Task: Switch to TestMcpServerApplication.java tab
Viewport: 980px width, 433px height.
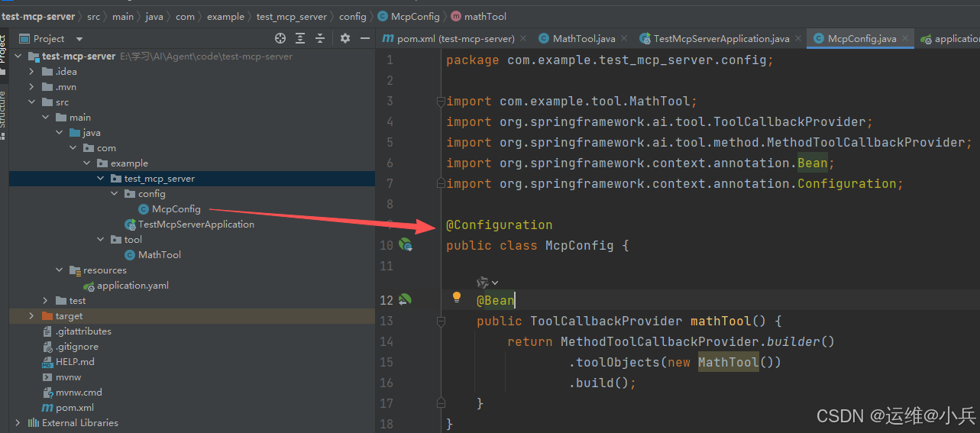Action: 721,38
